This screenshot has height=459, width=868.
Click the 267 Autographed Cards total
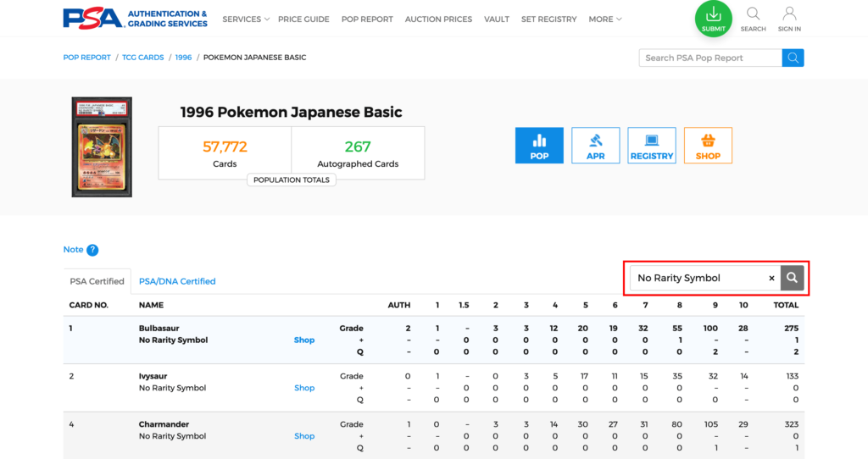click(x=358, y=153)
